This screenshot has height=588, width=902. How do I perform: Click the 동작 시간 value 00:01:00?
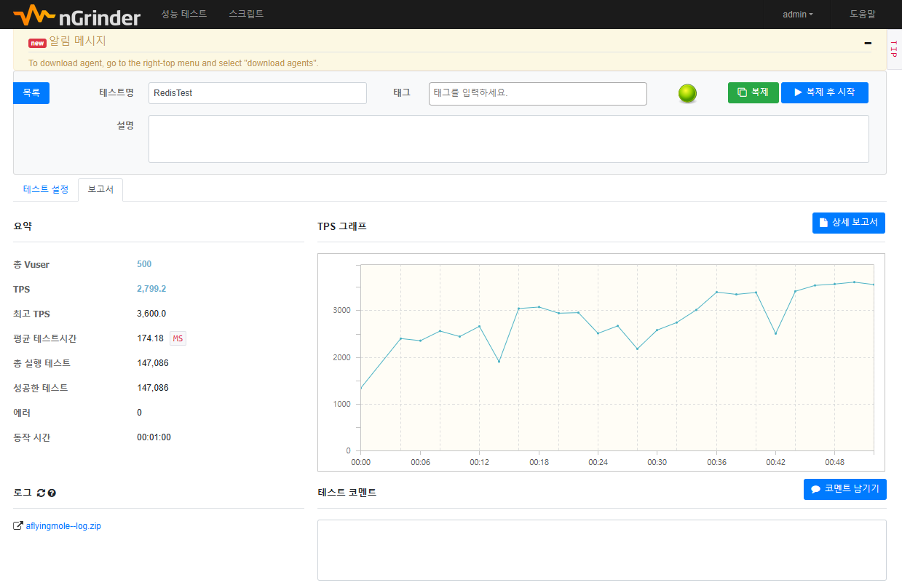(x=154, y=437)
